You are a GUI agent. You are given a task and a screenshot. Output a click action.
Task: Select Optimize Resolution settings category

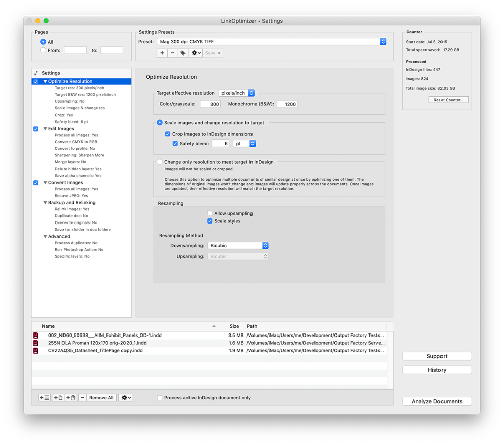pos(81,81)
